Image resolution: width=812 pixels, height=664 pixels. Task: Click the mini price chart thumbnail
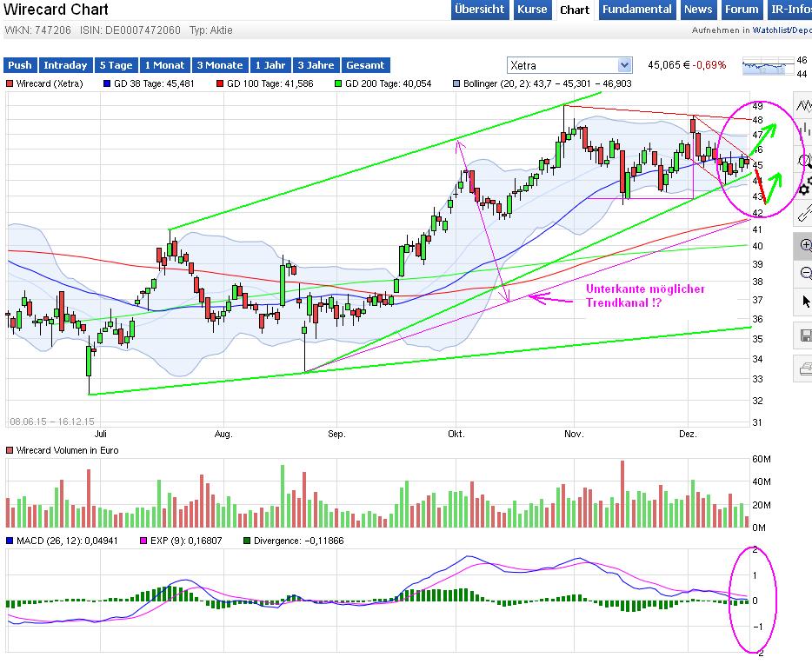[x=768, y=67]
